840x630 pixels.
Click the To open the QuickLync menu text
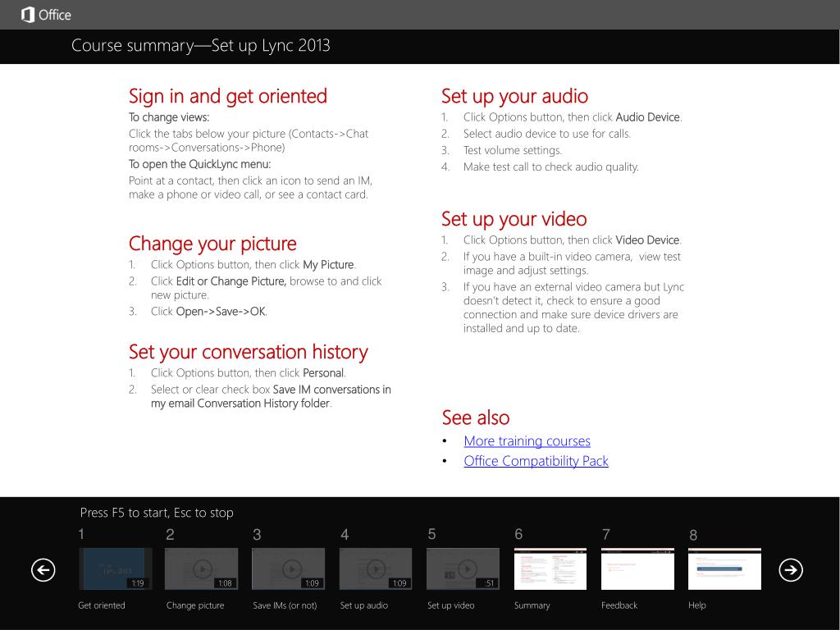pos(200,164)
